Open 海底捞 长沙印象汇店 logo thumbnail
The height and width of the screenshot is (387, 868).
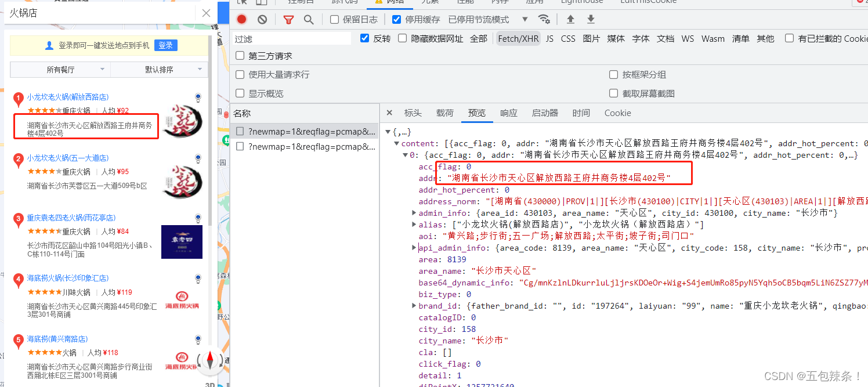pyautogui.click(x=182, y=299)
